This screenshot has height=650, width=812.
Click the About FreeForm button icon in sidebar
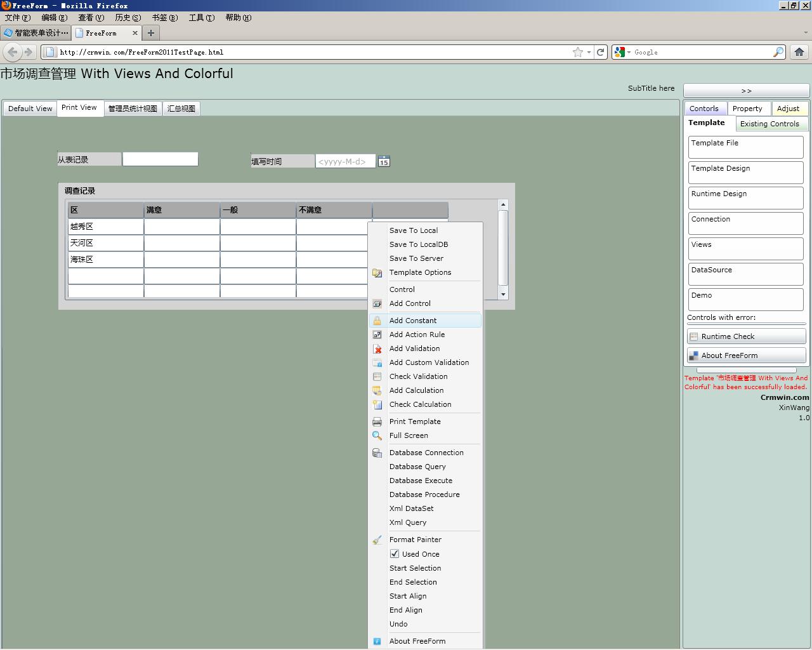694,356
